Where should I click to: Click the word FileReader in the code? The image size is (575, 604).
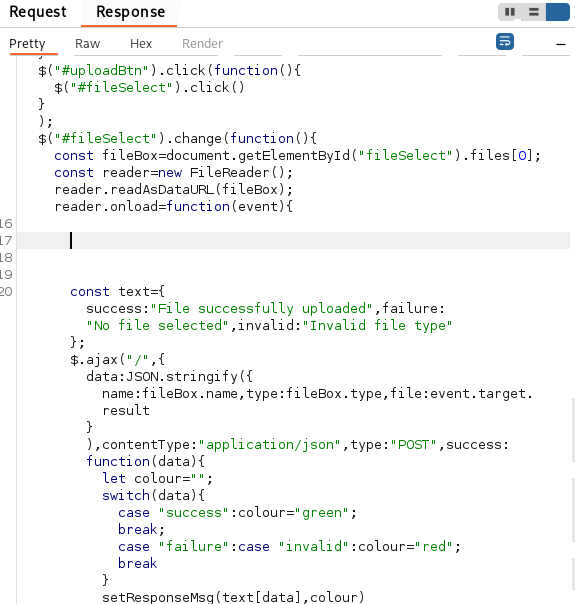click(x=230, y=173)
